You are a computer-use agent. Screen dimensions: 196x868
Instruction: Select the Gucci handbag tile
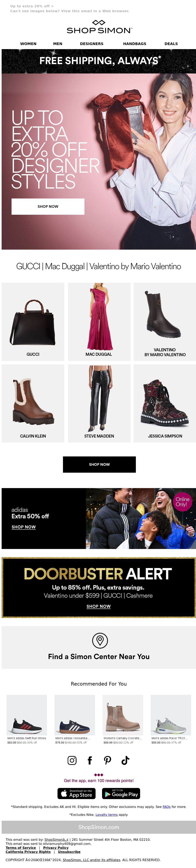[33, 322]
